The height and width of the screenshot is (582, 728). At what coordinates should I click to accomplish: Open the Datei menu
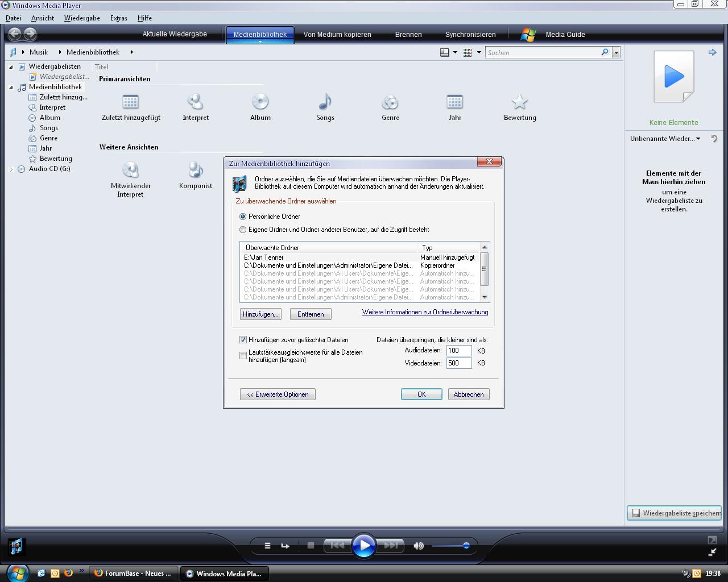13,18
